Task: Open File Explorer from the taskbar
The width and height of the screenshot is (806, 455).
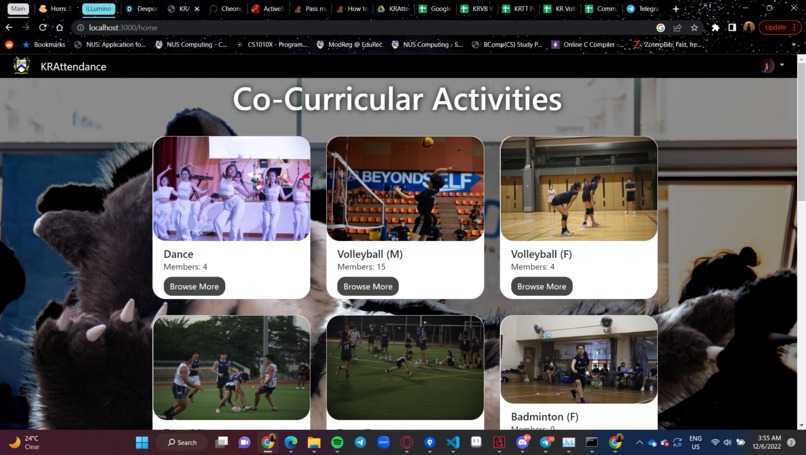Action: coord(314,442)
